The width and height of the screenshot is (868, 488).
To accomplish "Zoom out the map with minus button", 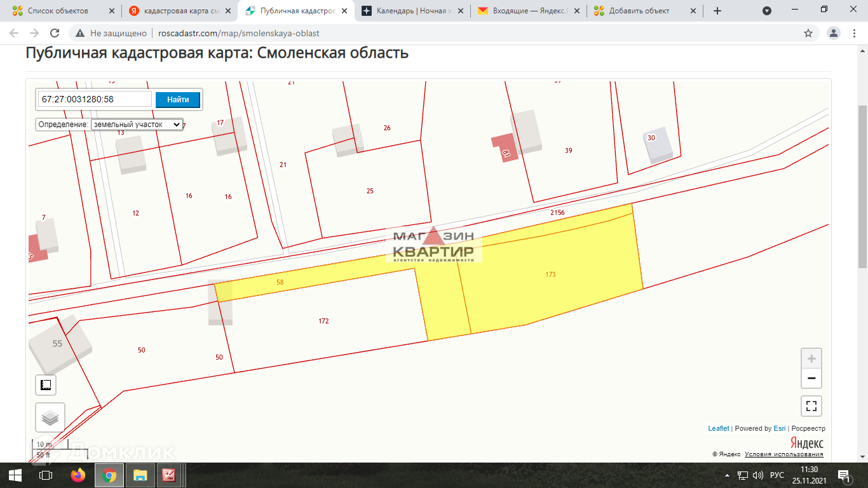I will 811,379.
